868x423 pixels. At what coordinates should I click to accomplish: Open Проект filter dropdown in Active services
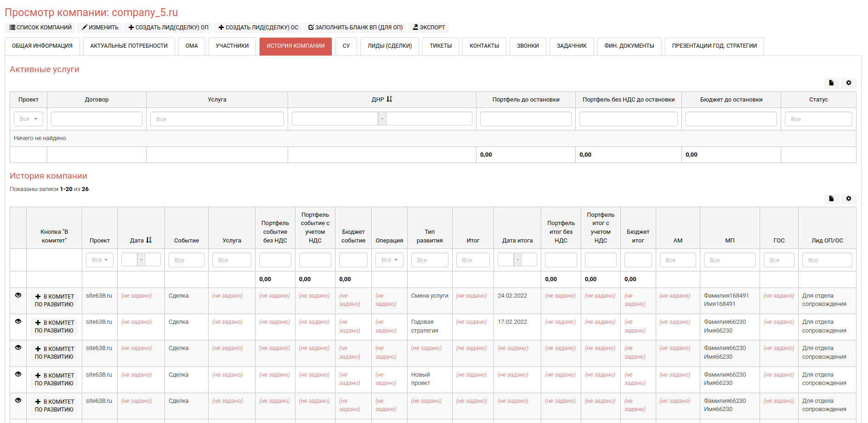point(28,119)
